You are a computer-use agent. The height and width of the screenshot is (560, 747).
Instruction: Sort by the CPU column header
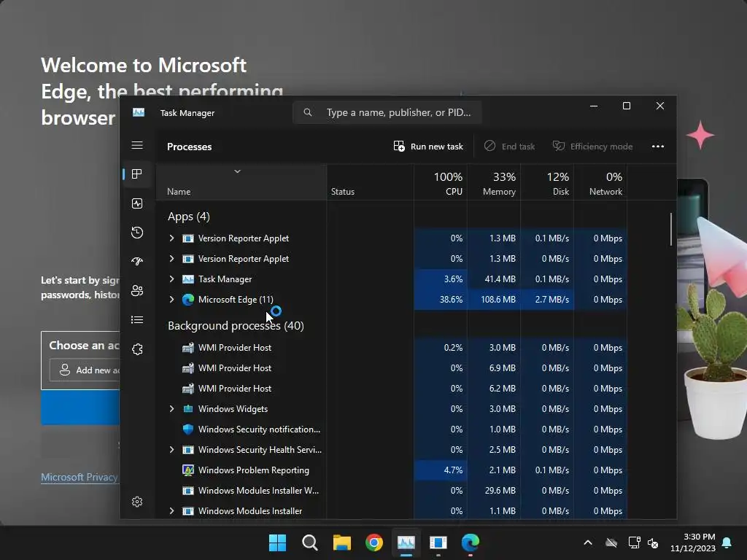[441, 183]
